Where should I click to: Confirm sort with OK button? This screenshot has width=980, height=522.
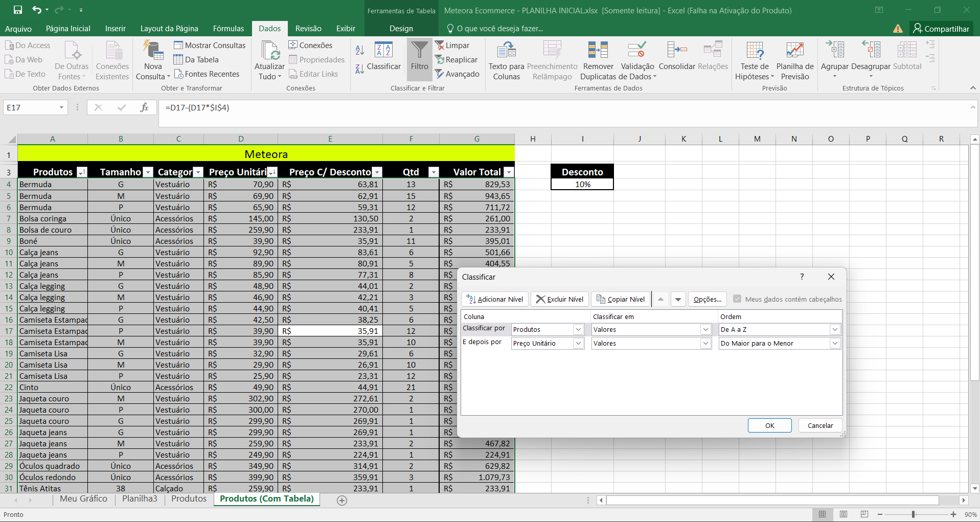[x=769, y=425]
